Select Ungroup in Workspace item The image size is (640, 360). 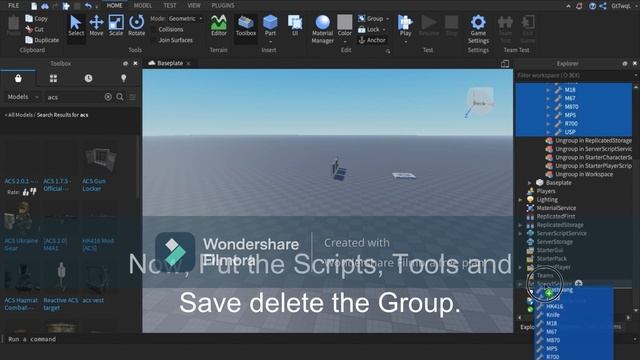(584, 174)
